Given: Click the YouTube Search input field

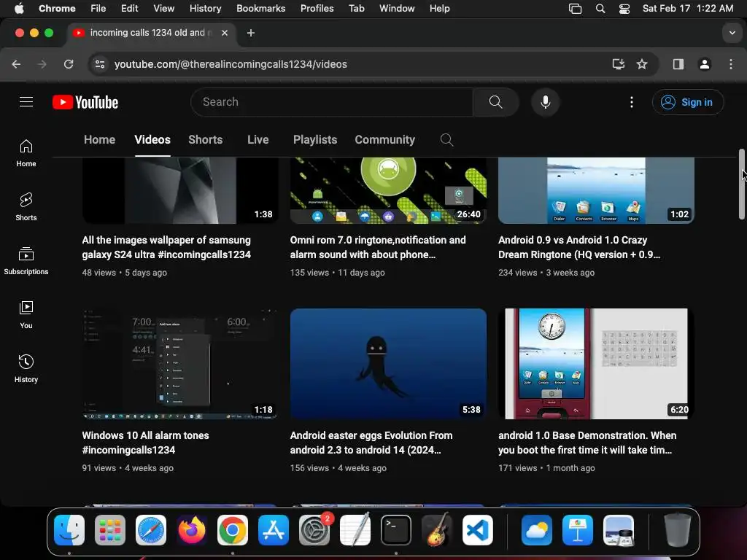Looking at the screenshot, I should click(x=333, y=102).
